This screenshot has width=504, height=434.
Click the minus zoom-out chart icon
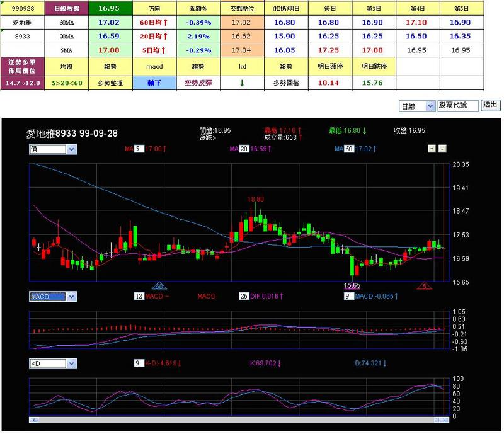(442, 149)
